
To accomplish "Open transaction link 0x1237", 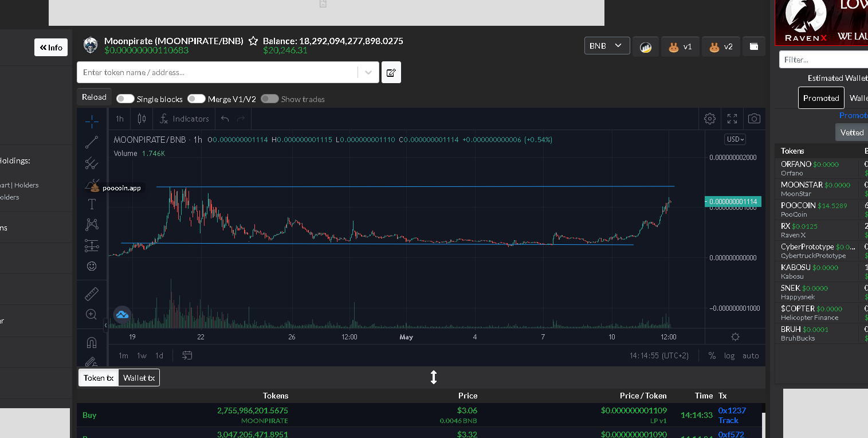I will click(732, 410).
